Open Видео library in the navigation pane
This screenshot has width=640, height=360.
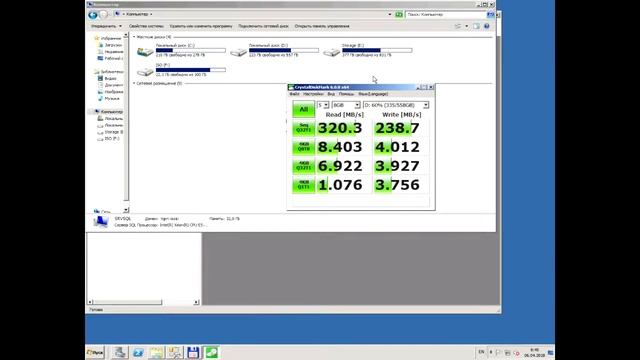tap(107, 78)
